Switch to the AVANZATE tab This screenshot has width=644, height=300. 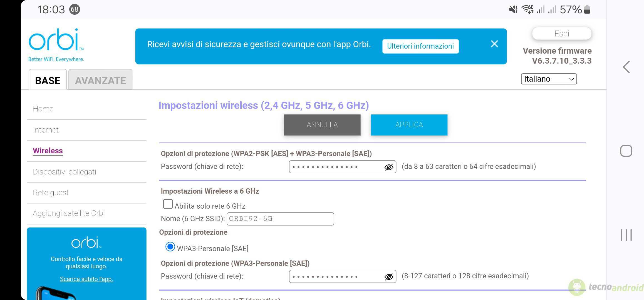click(x=100, y=80)
